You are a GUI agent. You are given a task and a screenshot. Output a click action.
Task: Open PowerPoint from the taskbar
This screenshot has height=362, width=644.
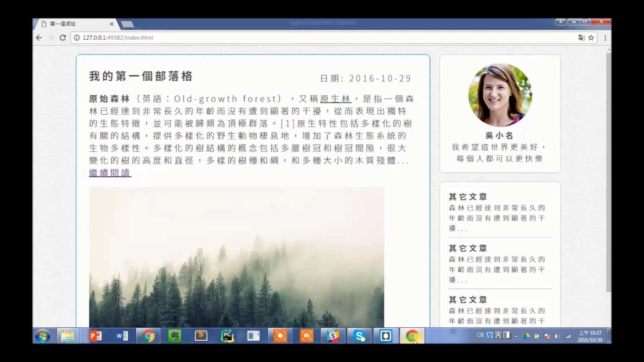point(95,336)
